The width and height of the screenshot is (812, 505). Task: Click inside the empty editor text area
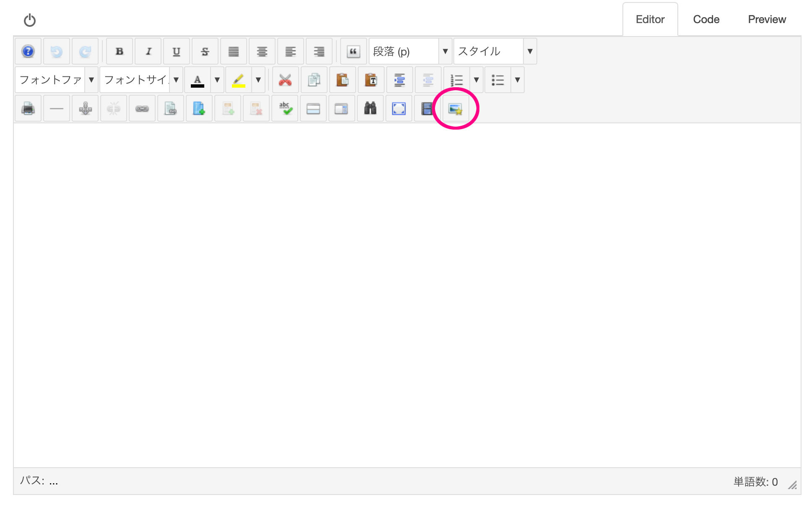pyautogui.click(x=407, y=294)
